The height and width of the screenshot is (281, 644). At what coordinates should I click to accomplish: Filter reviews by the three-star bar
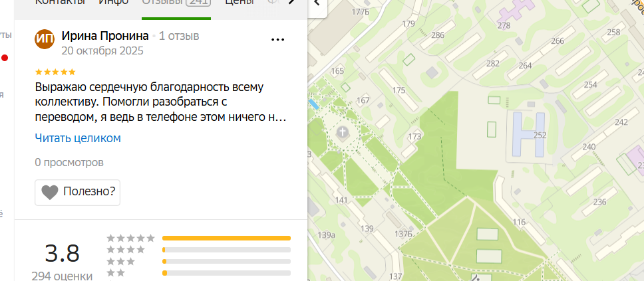pos(226,261)
